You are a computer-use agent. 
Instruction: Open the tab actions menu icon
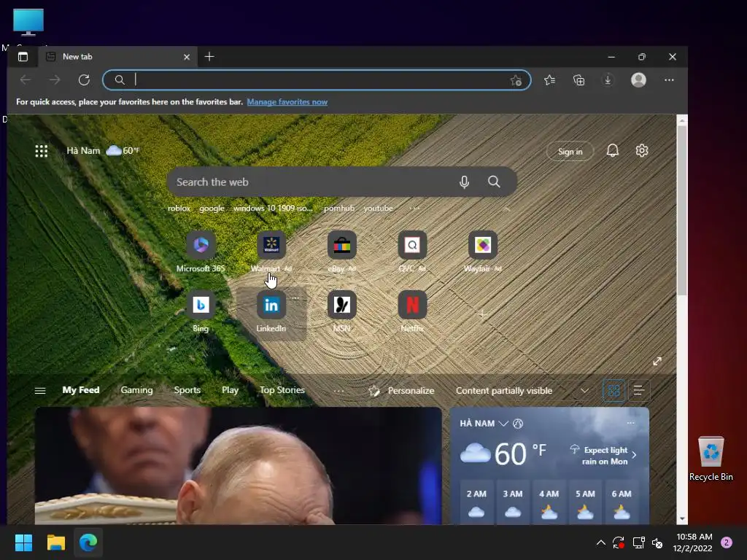(x=23, y=57)
